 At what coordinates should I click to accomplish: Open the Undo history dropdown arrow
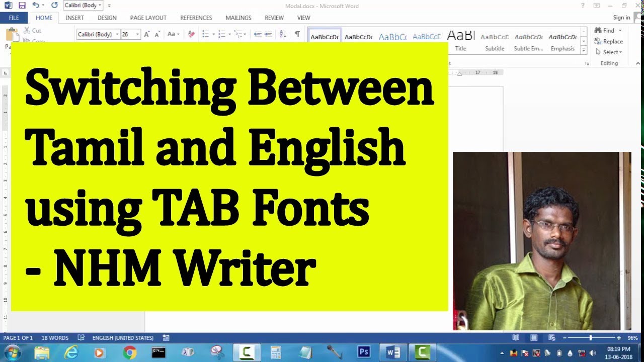click(x=42, y=6)
